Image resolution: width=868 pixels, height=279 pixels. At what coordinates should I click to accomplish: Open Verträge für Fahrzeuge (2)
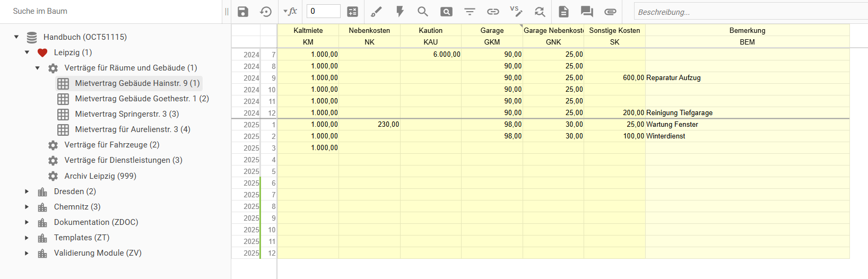click(x=112, y=145)
